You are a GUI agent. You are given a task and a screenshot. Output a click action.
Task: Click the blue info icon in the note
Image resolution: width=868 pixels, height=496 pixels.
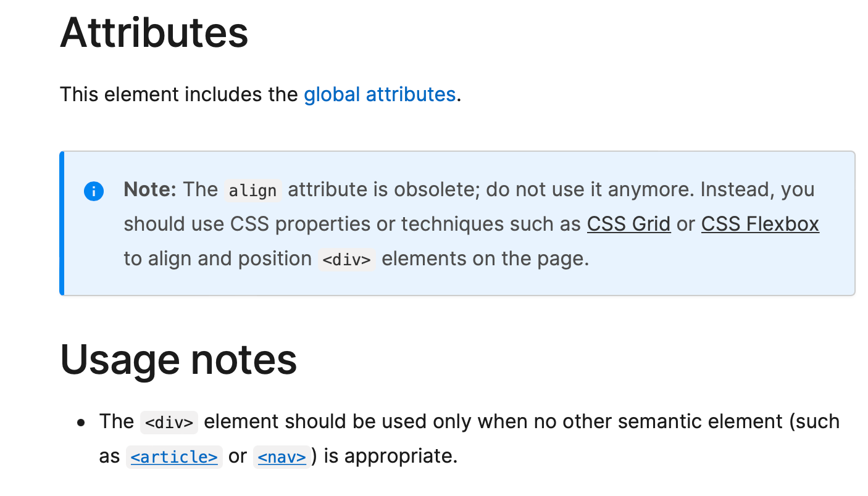(x=93, y=191)
